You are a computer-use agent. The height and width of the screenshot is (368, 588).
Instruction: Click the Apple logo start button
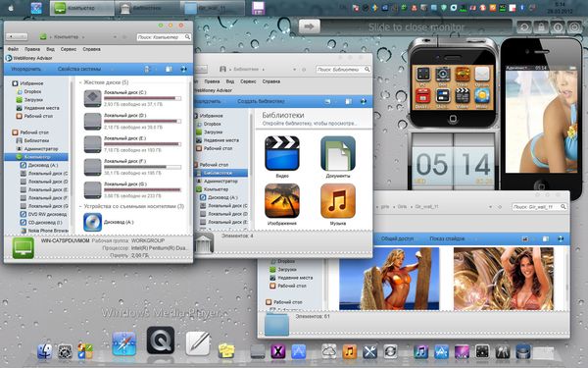[x=11, y=8]
